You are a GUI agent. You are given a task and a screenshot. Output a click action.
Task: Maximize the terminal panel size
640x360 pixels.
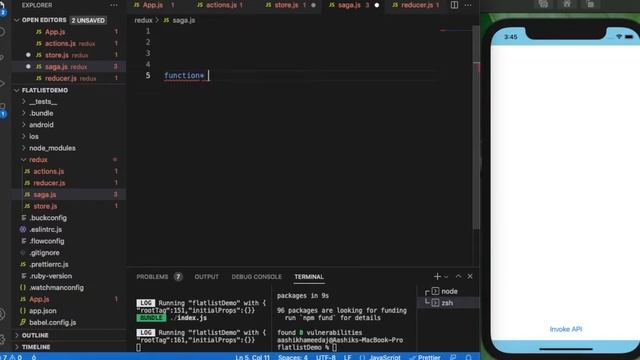(458, 276)
